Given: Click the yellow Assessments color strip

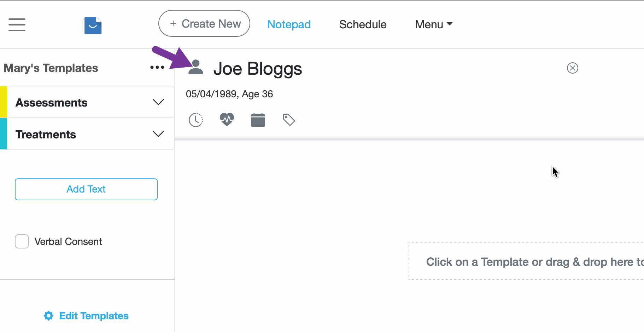Looking at the screenshot, I should [x=4, y=102].
